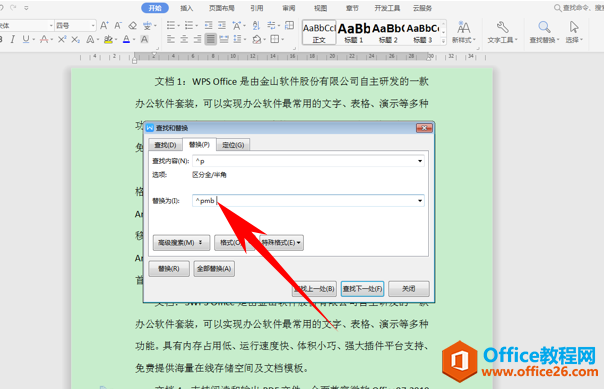
Task: Click the 查找下一处(F) button
Action: coord(362,289)
